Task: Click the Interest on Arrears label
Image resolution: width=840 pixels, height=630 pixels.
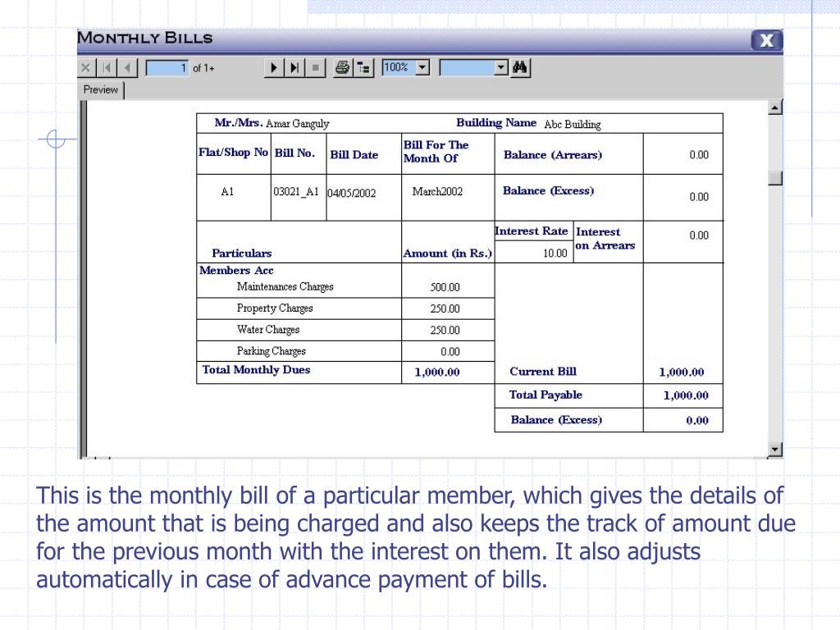Action: [605, 239]
